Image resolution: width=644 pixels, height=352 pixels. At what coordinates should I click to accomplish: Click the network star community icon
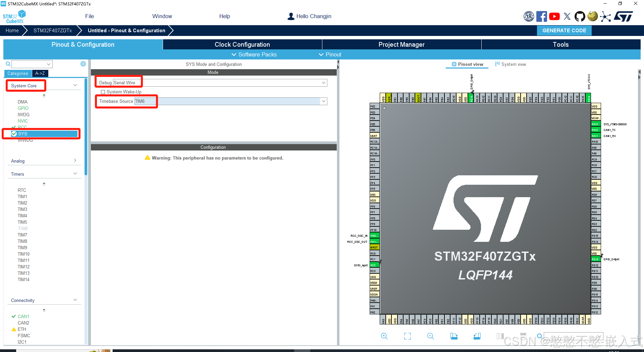tap(605, 16)
